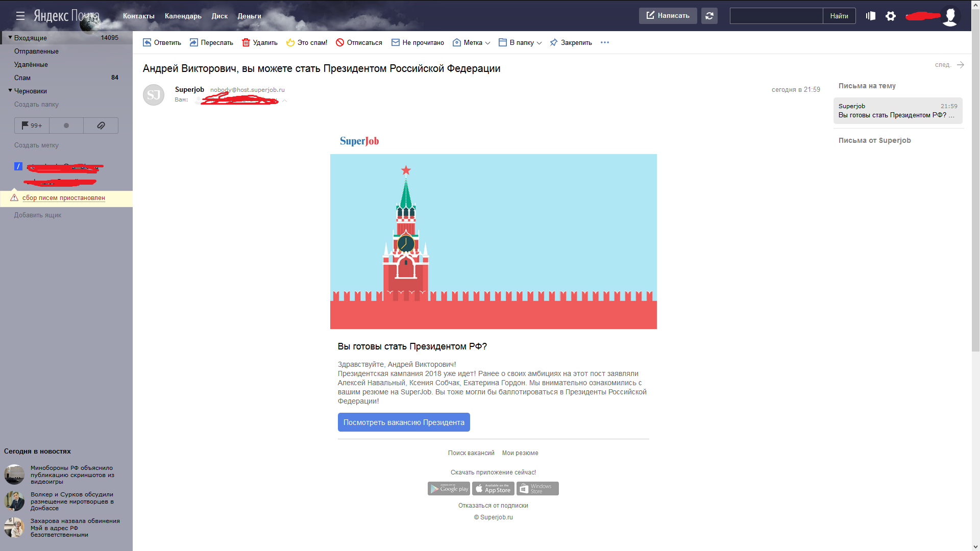Unsubscribe using Отписаться
Image resolution: width=980 pixels, height=551 pixels.
pyautogui.click(x=359, y=43)
